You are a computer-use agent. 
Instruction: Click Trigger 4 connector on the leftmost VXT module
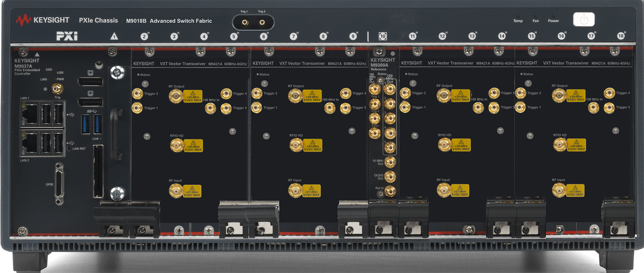tap(226, 94)
